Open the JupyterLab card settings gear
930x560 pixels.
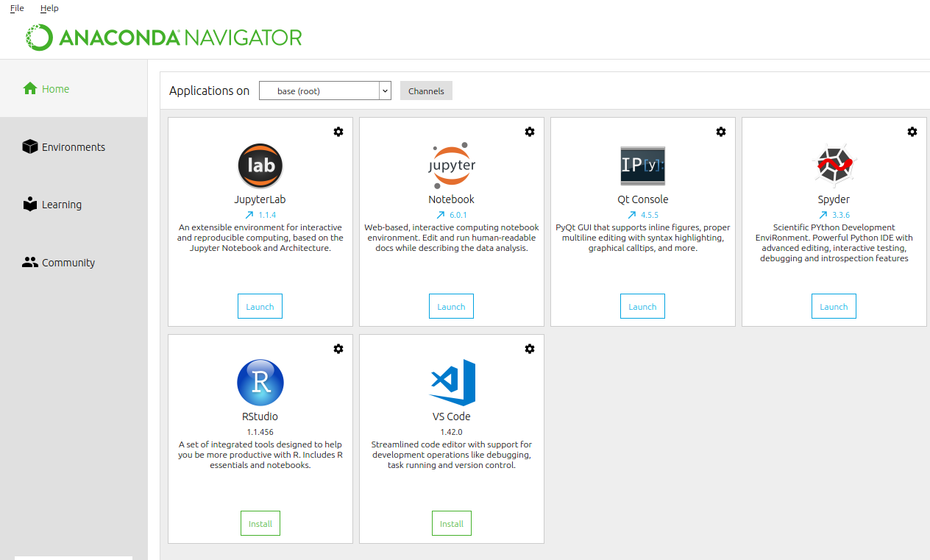(338, 132)
